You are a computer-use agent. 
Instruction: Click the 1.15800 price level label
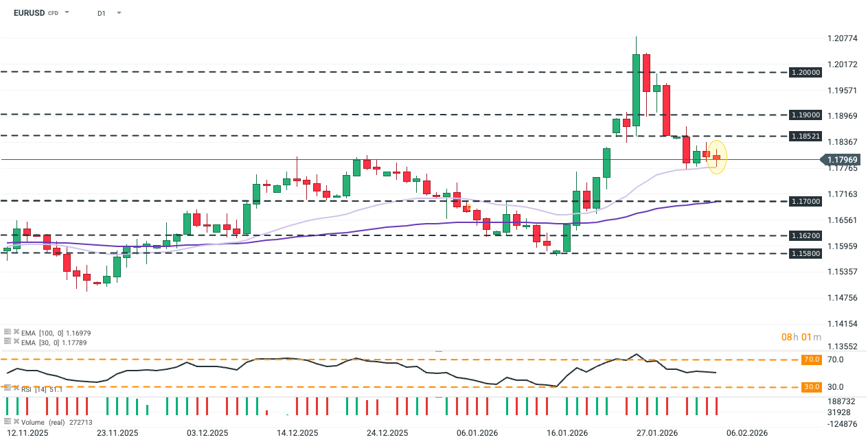(805, 253)
